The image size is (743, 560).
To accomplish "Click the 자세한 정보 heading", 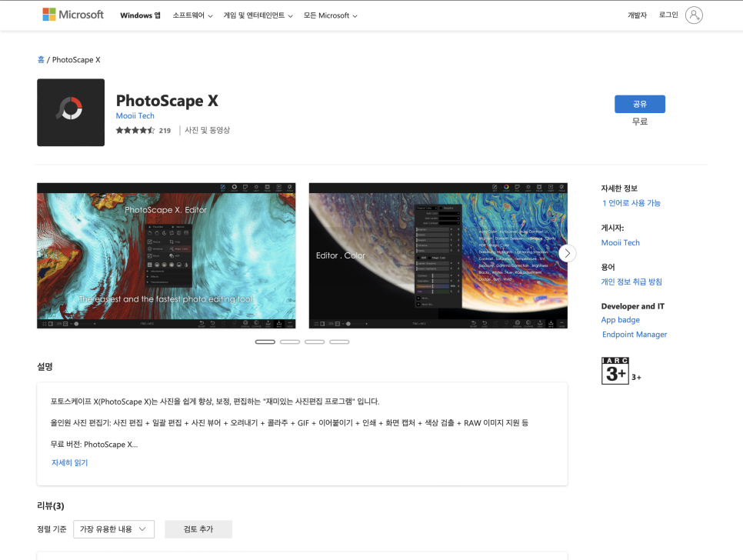I will pyautogui.click(x=619, y=188).
